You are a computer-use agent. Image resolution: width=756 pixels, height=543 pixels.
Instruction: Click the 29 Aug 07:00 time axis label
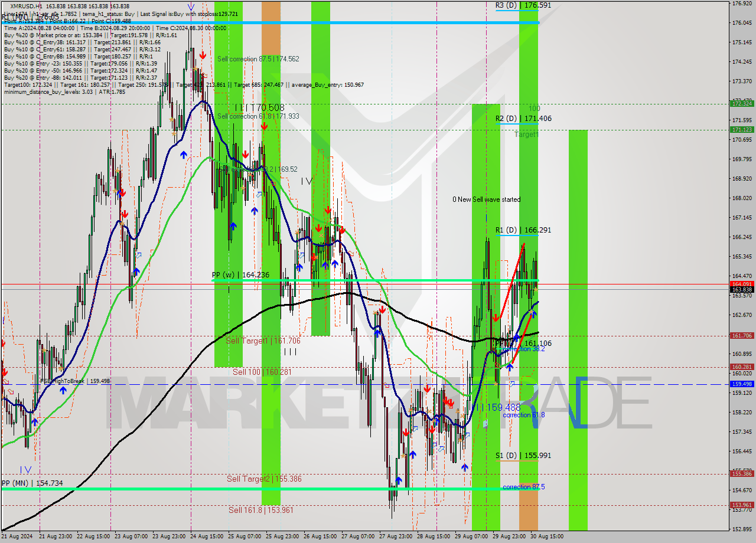(x=471, y=537)
